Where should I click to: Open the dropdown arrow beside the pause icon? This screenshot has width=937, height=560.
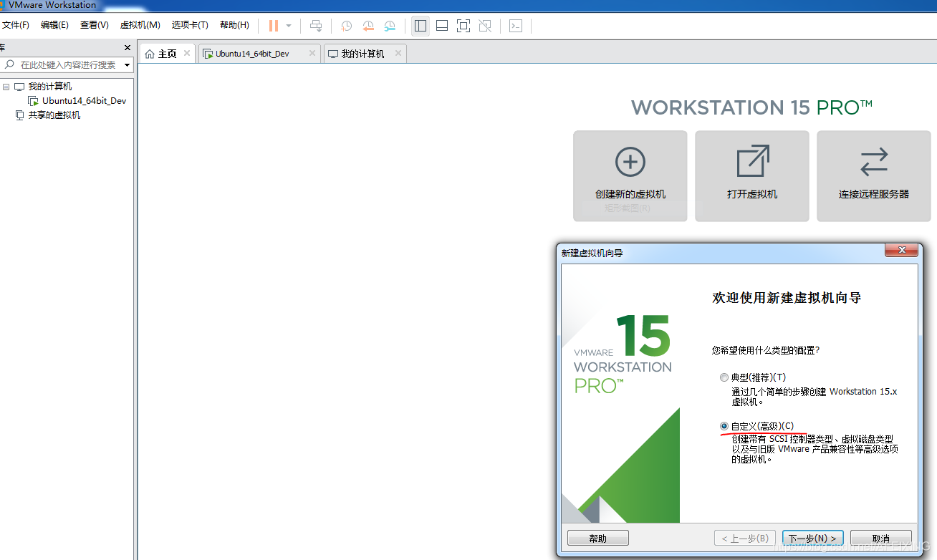[x=289, y=26]
